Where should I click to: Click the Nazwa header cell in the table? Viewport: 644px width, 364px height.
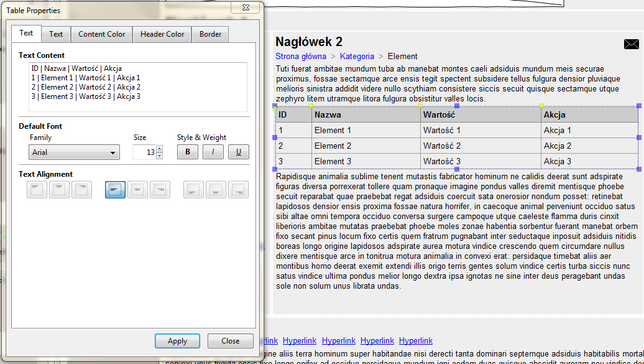pos(366,114)
